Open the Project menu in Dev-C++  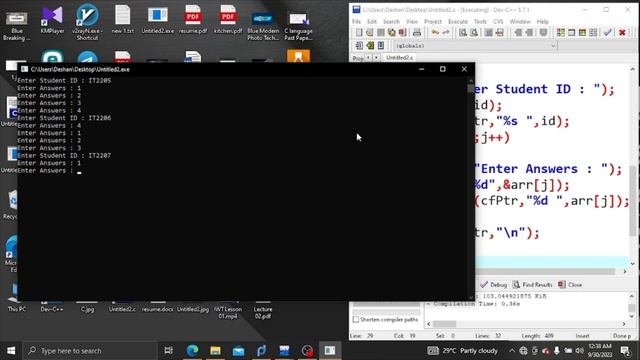[433, 21]
